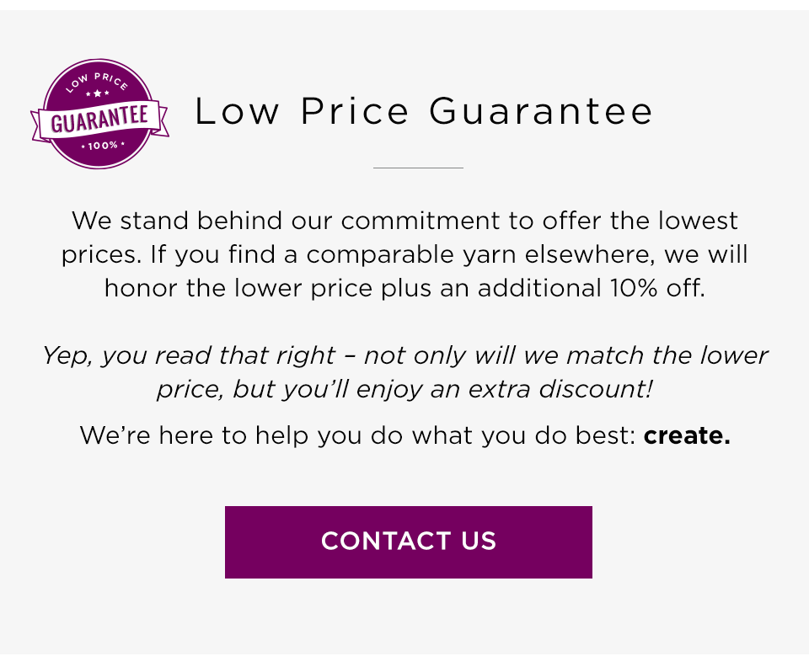809x672 pixels.
Task: Click the LOW PRICE text atop the seal
Action: (x=99, y=80)
